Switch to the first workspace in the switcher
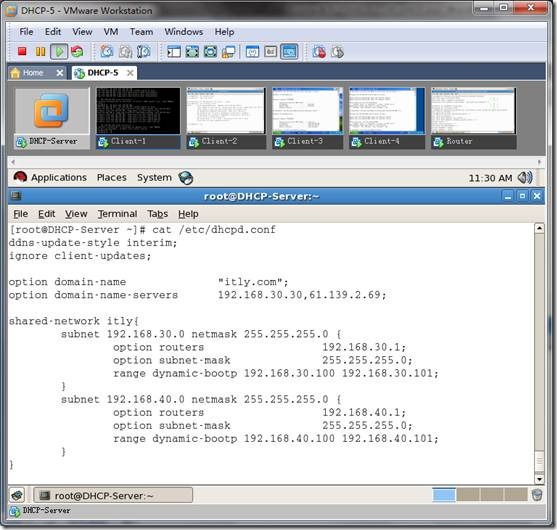This screenshot has width=557, height=530. click(444, 495)
